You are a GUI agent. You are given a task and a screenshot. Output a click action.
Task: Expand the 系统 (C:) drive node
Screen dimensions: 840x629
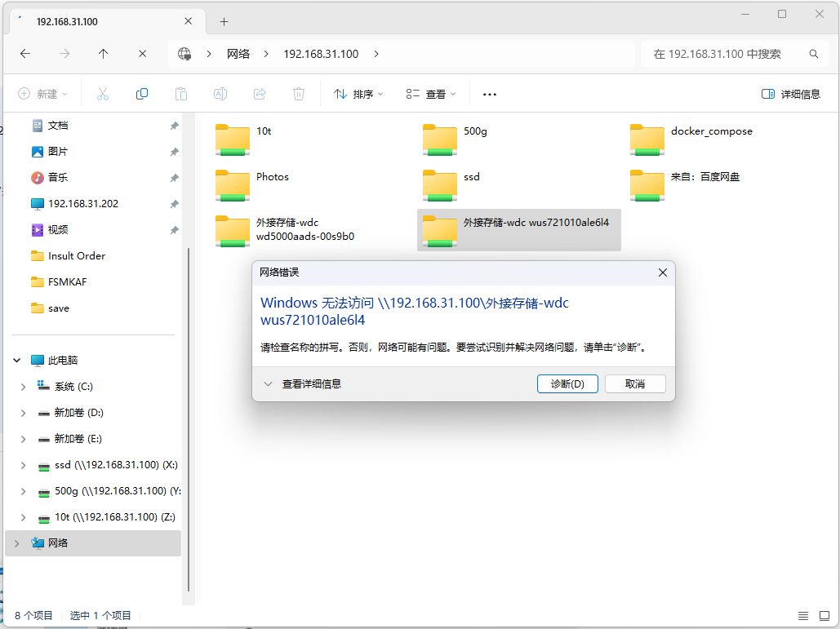tap(23, 387)
